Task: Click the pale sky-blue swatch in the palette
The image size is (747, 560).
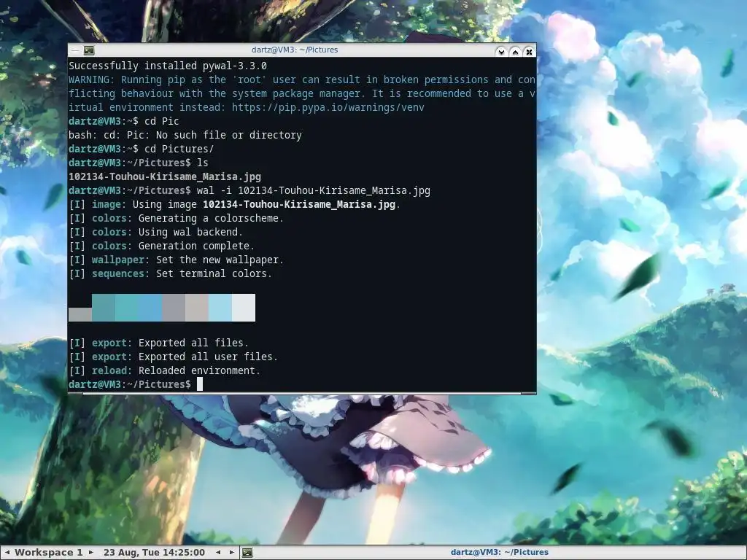Action: pos(220,308)
